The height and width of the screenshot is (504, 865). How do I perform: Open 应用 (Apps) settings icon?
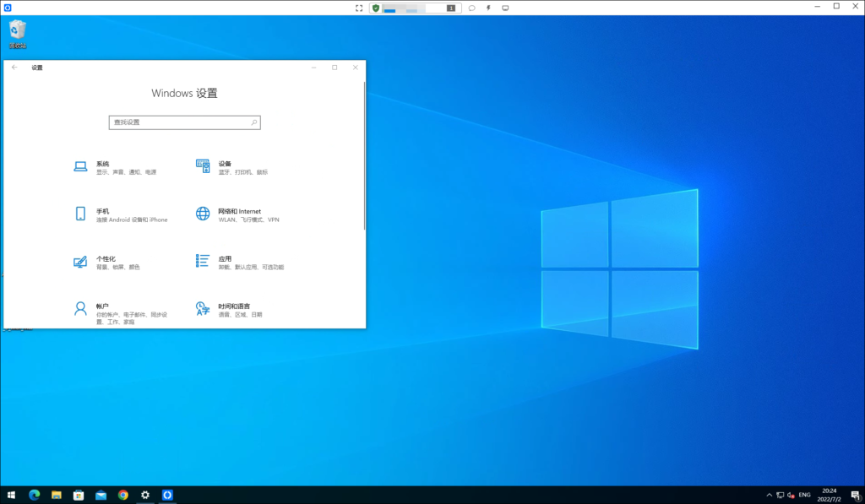tap(203, 261)
